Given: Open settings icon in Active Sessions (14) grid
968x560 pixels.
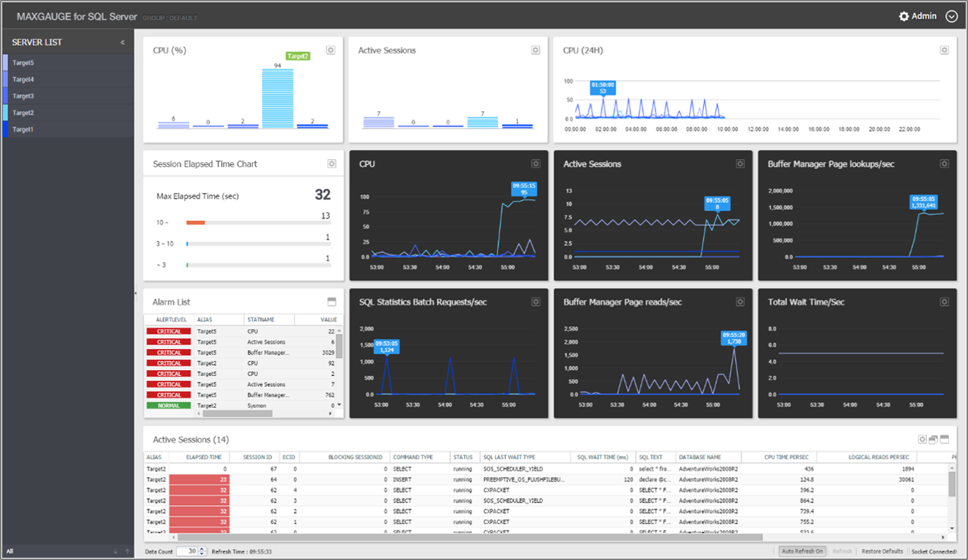Looking at the screenshot, I should (923, 439).
